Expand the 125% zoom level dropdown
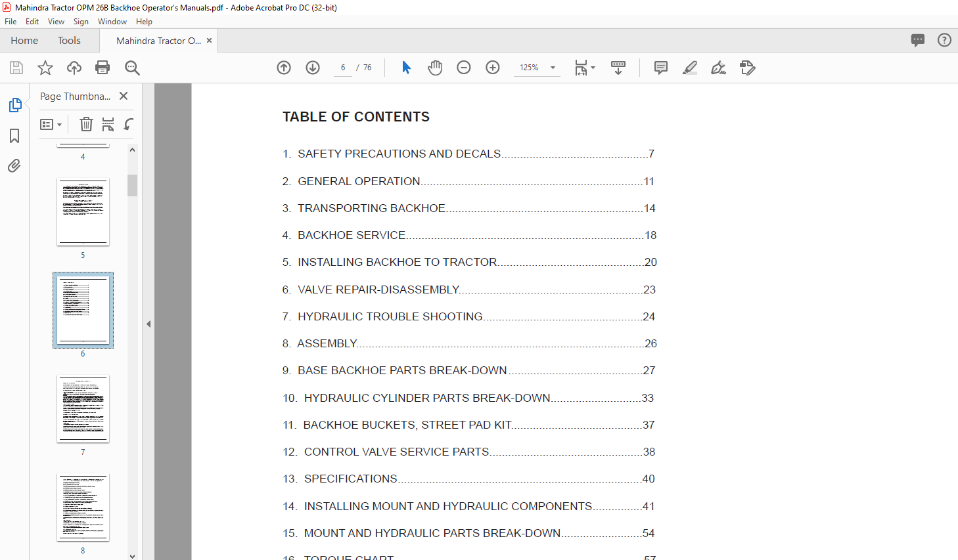Viewport: 958px width, 560px height. coord(553,68)
